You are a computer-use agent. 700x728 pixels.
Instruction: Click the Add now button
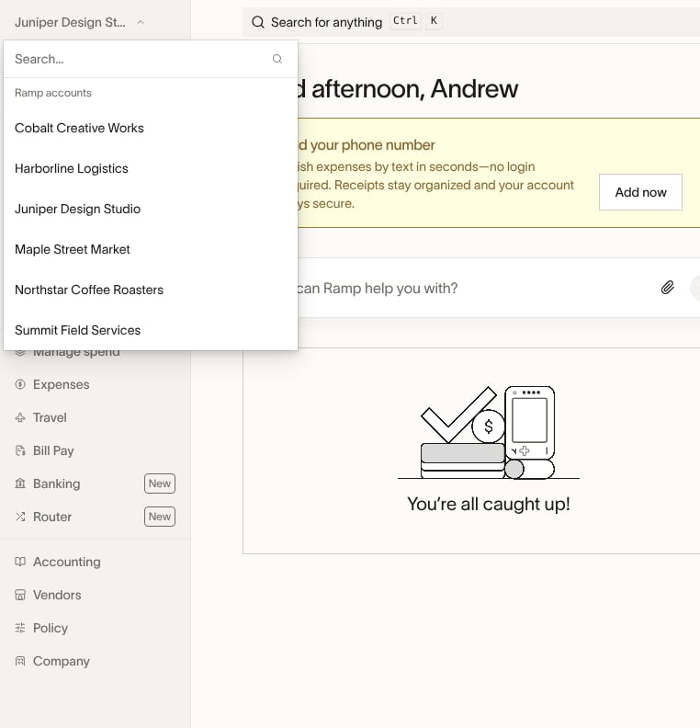pos(640,192)
